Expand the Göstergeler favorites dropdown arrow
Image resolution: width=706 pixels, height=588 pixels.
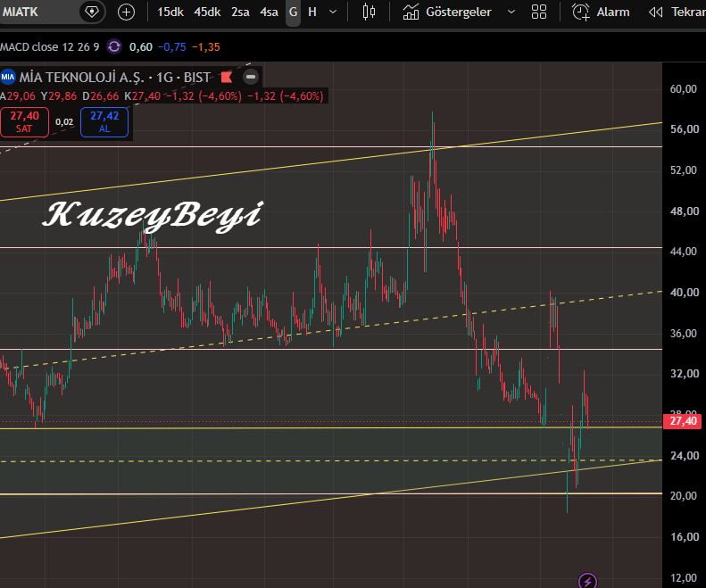pyautogui.click(x=511, y=12)
